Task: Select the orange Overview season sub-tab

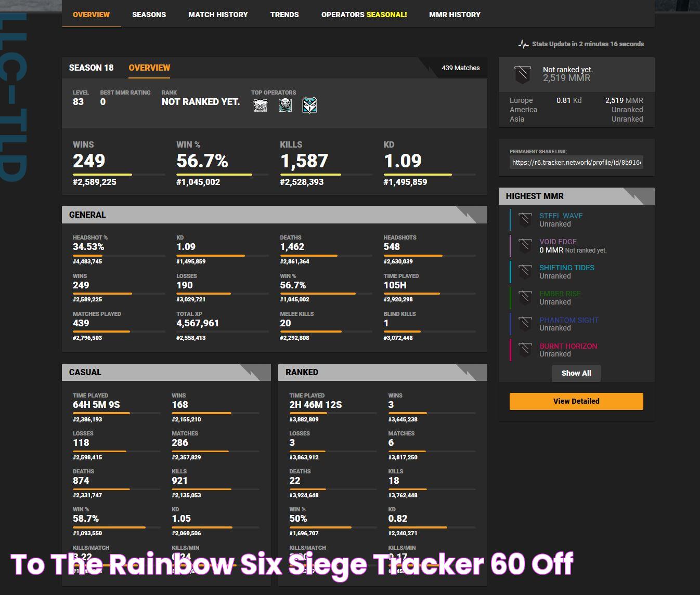Action: coord(149,68)
